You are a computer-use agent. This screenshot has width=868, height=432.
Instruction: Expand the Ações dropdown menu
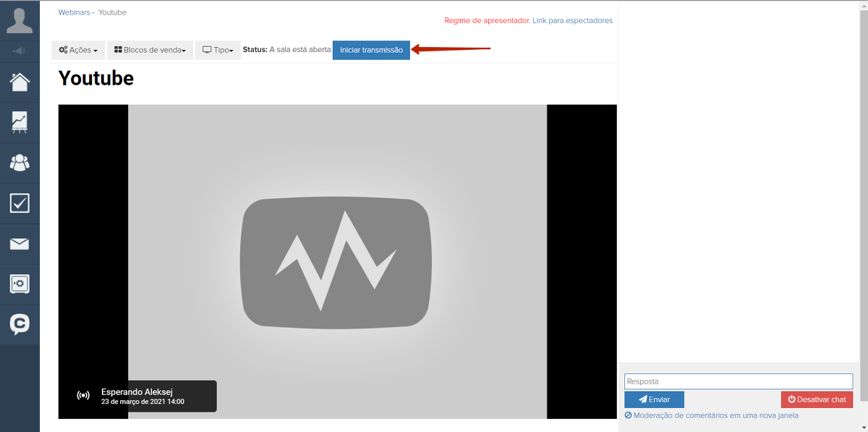(78, 51)
